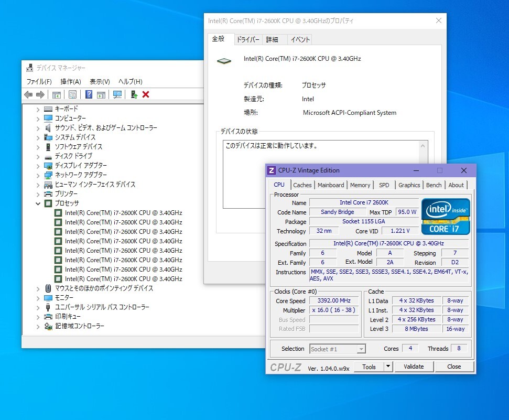This screenshot has width=509, height=420.
Task: Click the icon next to ソフトウェア デバイス
Action: click(48, 146)
